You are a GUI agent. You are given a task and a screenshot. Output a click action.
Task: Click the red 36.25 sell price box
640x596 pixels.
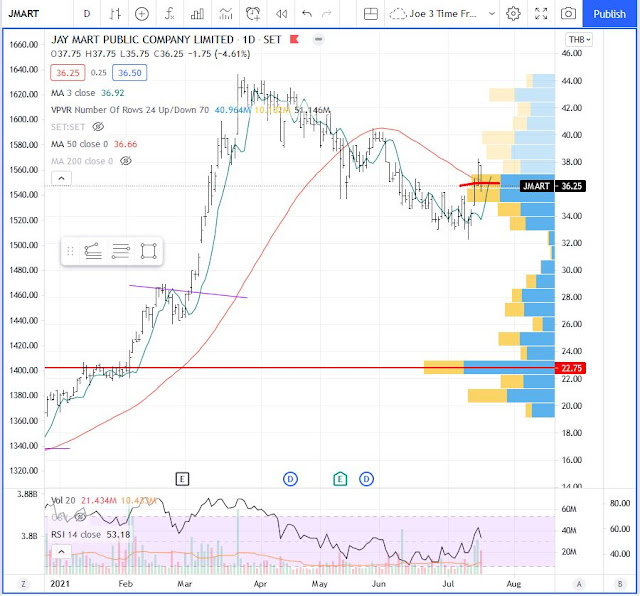pos(68,73)
